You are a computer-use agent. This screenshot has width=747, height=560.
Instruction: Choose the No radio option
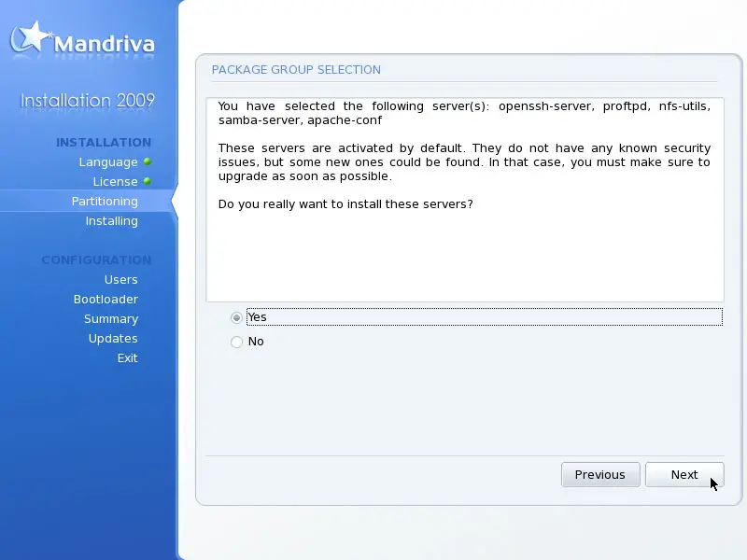tap(236, 342)
